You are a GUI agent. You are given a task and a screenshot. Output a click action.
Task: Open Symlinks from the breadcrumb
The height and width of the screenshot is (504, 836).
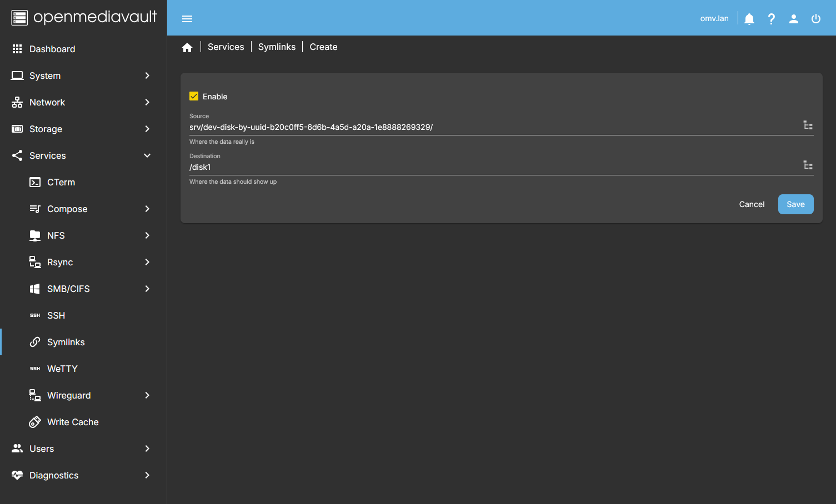(277, 47)
